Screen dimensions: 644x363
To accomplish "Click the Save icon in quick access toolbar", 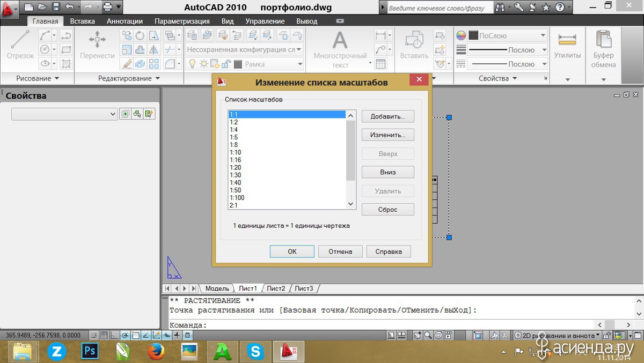I will pos(56,8).
